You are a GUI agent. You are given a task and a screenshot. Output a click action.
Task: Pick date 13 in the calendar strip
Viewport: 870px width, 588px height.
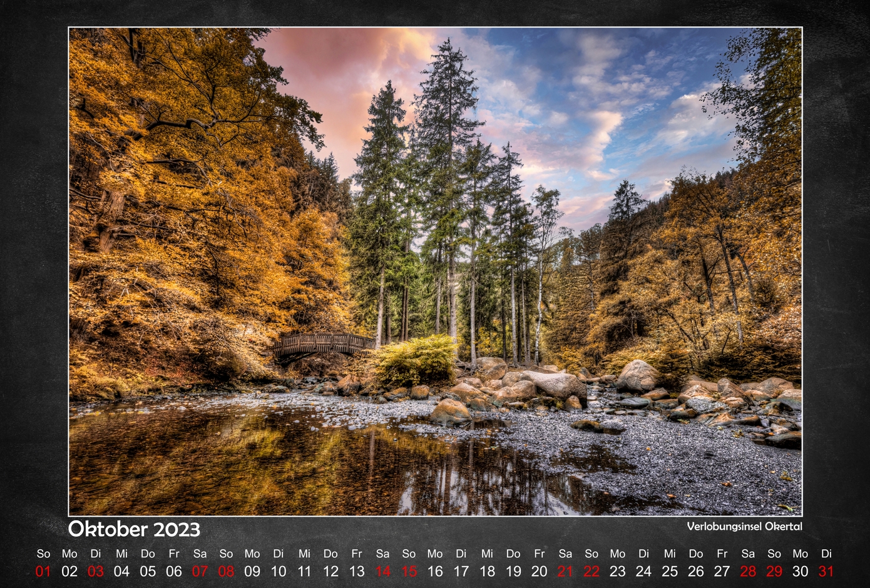pyautogui.click(x=357, y=571)
